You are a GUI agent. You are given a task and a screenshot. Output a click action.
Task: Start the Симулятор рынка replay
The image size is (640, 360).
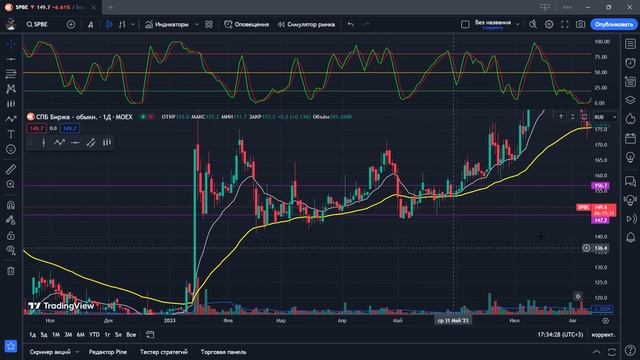306,24
